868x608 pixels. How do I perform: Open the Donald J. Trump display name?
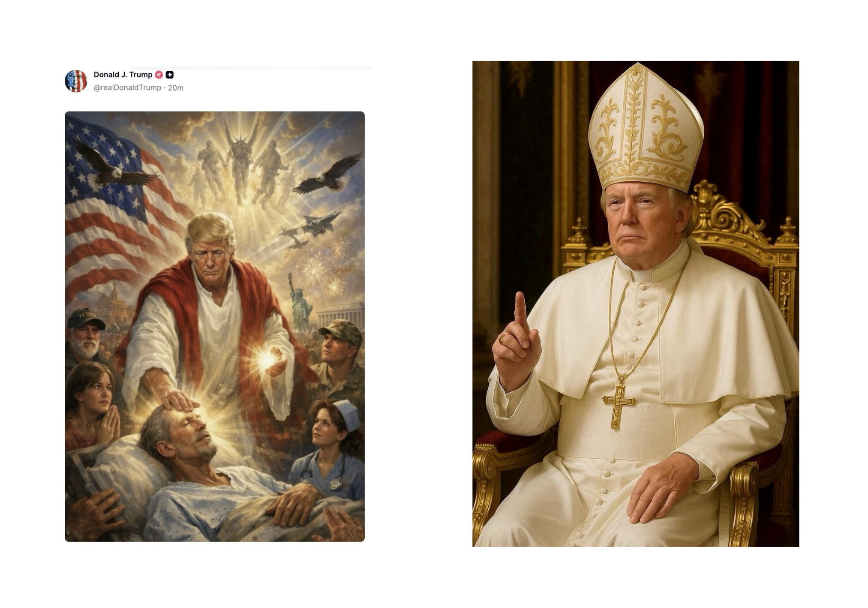click(123, 75)
